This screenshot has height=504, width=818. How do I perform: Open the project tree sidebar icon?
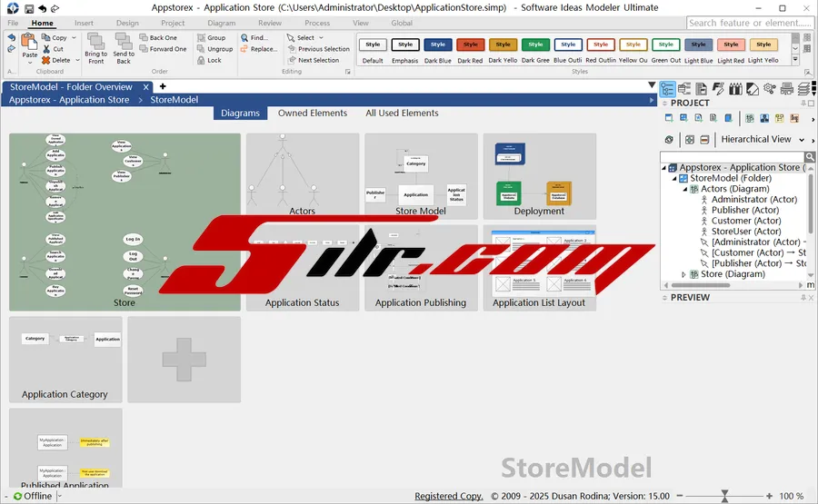point(667,89)
